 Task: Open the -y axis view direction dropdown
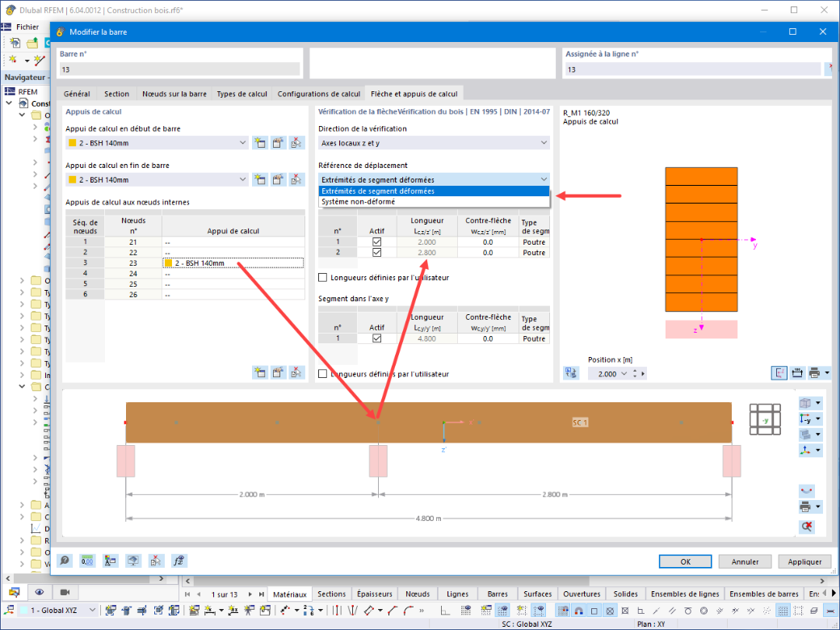point(818,419)
